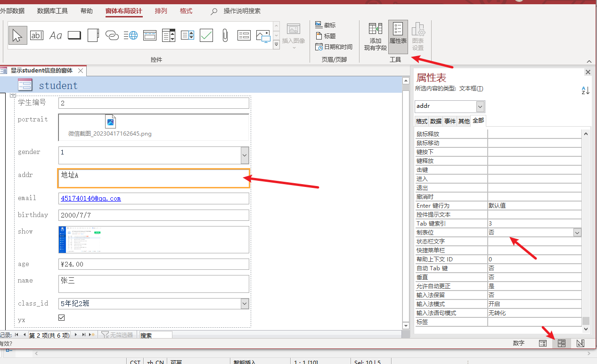597x364 pixels.
Task: Open the Database Tools (数据库工具) ribbon tab
Action: click(52, 11)
